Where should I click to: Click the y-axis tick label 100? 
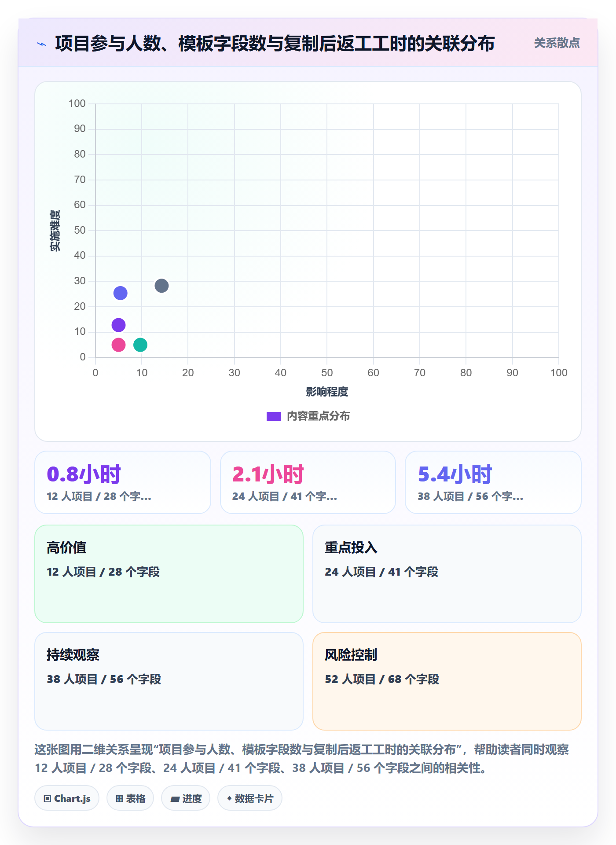[77, 103]
